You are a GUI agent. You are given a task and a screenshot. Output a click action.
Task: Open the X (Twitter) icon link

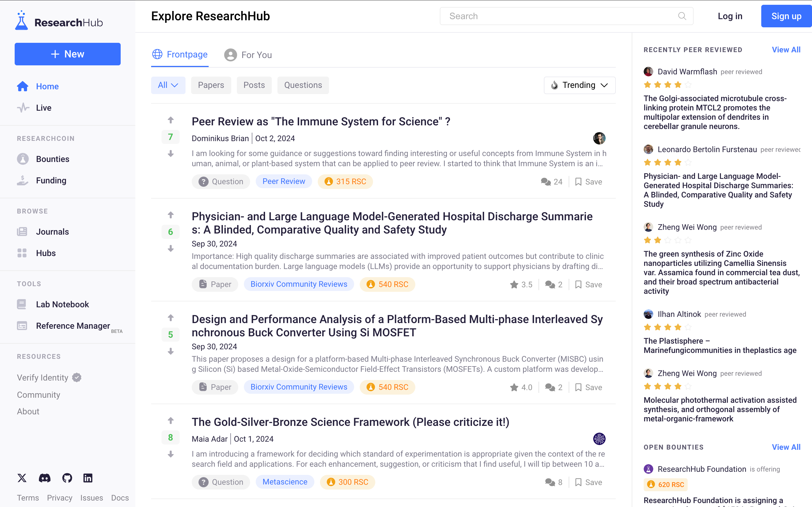tap(22, 478)
